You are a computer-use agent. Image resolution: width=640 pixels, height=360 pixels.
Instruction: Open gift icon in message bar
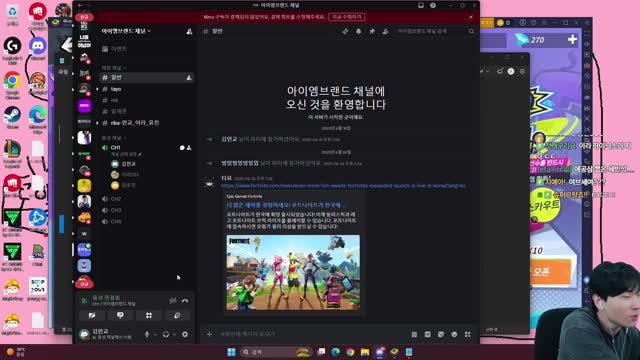pos(414,334)
